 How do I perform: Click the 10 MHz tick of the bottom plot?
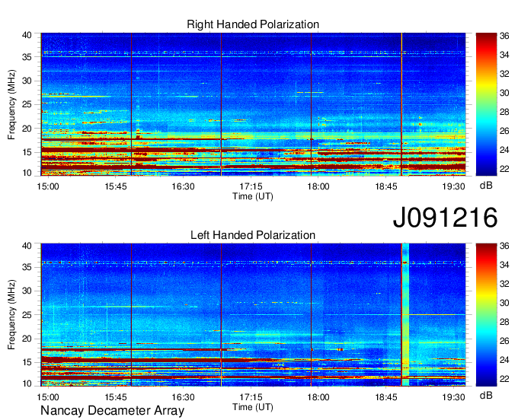point(27,383)
